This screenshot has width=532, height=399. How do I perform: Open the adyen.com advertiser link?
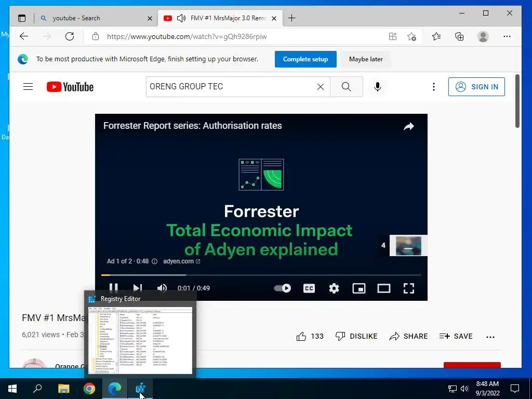point(181,261)
